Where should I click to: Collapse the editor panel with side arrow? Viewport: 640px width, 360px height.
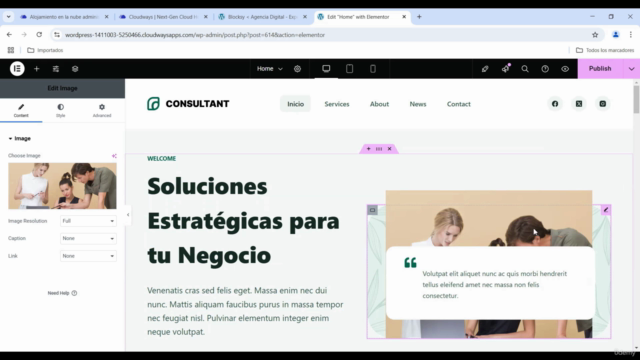128,214
